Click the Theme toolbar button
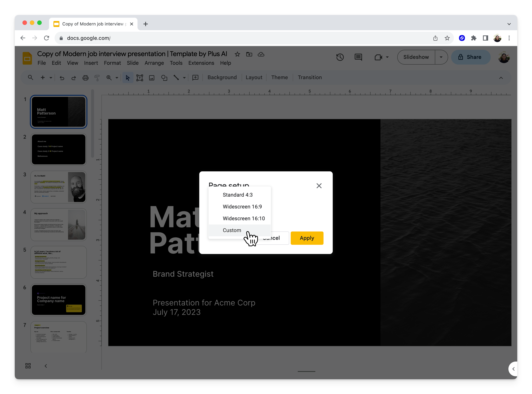 coord(279,77)
